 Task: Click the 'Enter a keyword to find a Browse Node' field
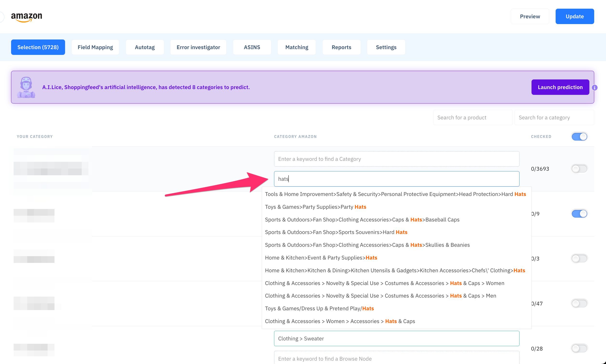point(397,358)
